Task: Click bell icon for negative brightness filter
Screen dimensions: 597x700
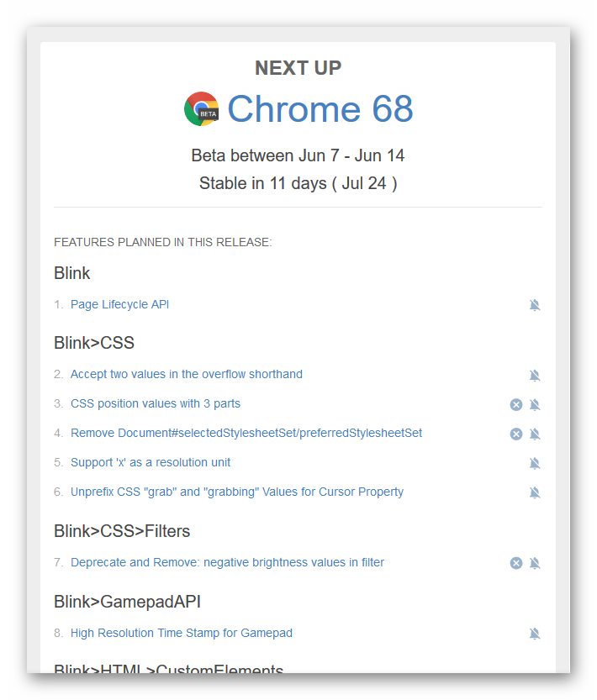Action: tap(535, 563)
